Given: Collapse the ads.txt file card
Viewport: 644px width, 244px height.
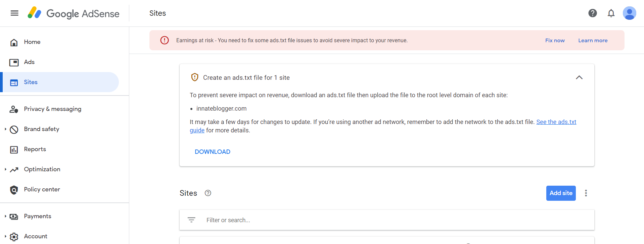Looking at the screenshot, I should click(x=579, y=77).
